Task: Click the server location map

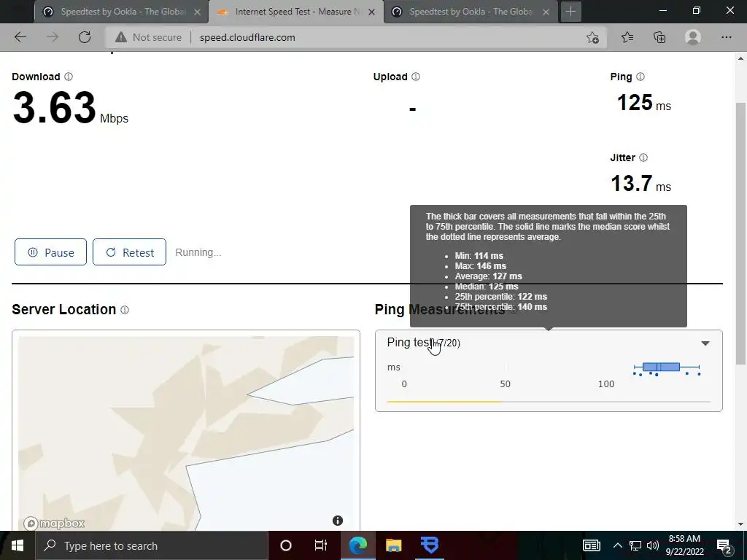Action: [x=186, y=432]
